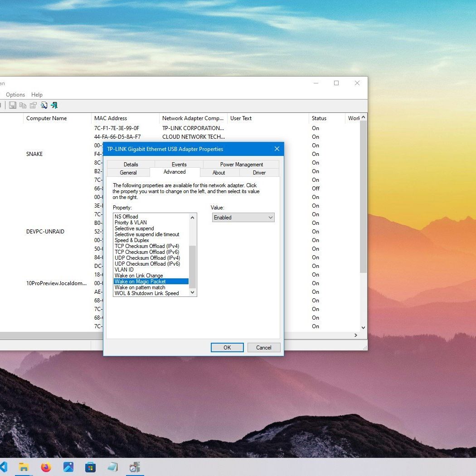Select Wake on pattern match property
The image size is (476, 476).
point(140,287)
